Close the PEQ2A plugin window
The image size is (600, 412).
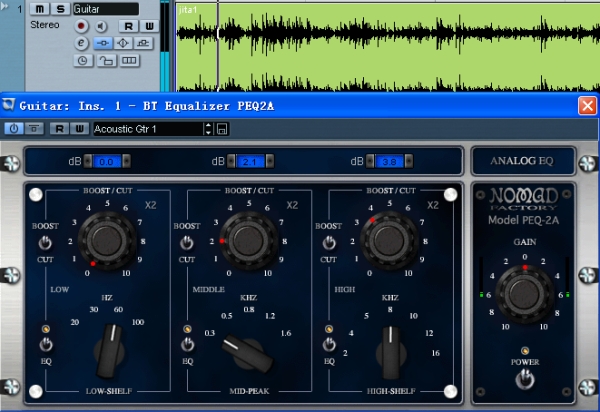pos(587,106)
